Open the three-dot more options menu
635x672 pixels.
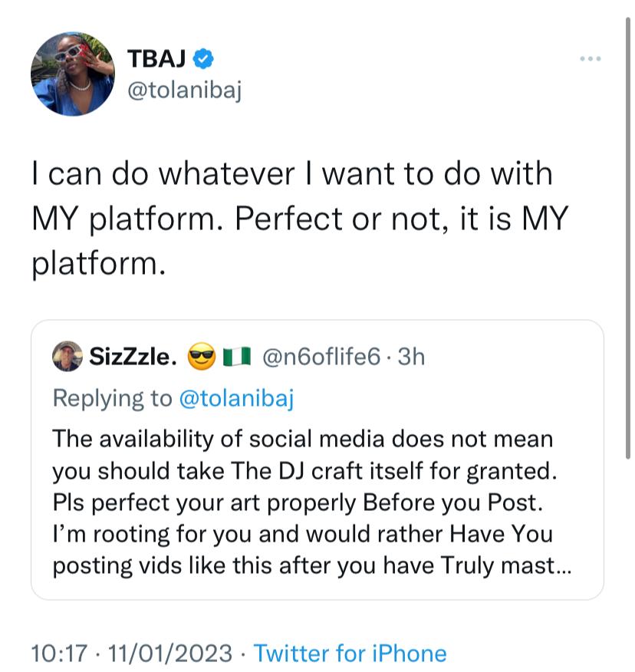(590, 59)
